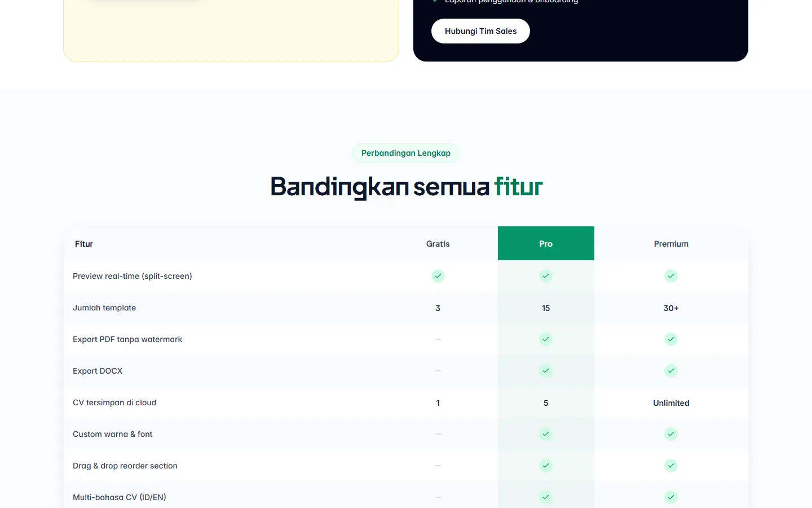Click the Multi-bahasa CV (ID/EN) label
Viewport: 812px width, 508px height.
tap(120, 497)
